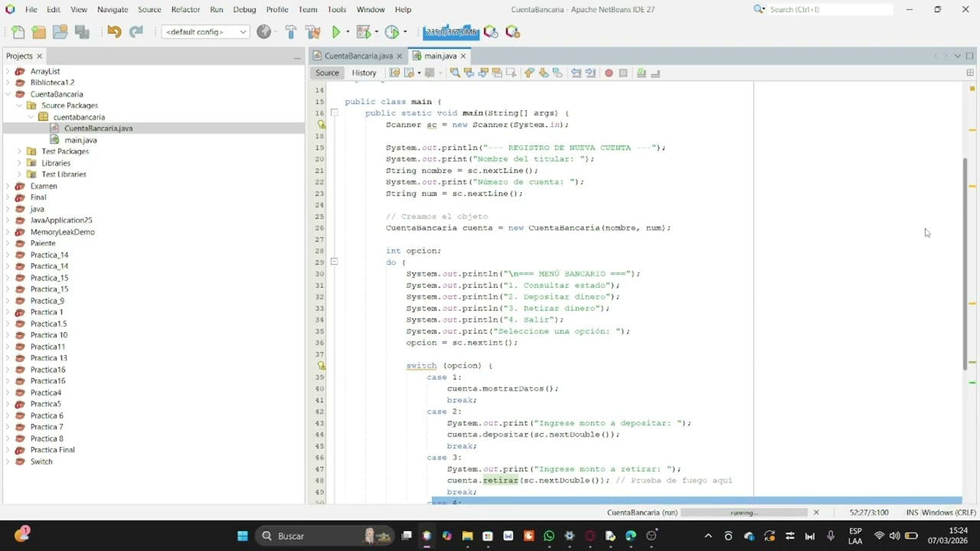Screen dimensions: 980x551
Task: Click the Last Edit icon in editor toolbar
Action: (394, 73)
